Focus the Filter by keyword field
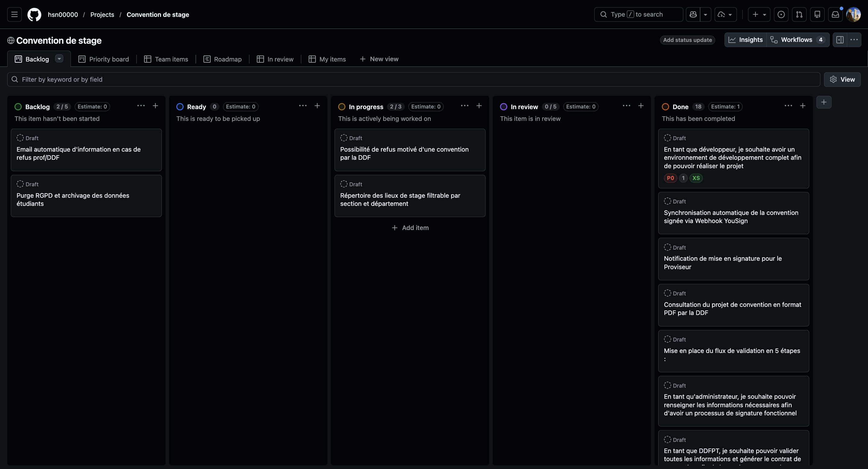Viewport: 868px width, 469px height. tap(414, 80)
